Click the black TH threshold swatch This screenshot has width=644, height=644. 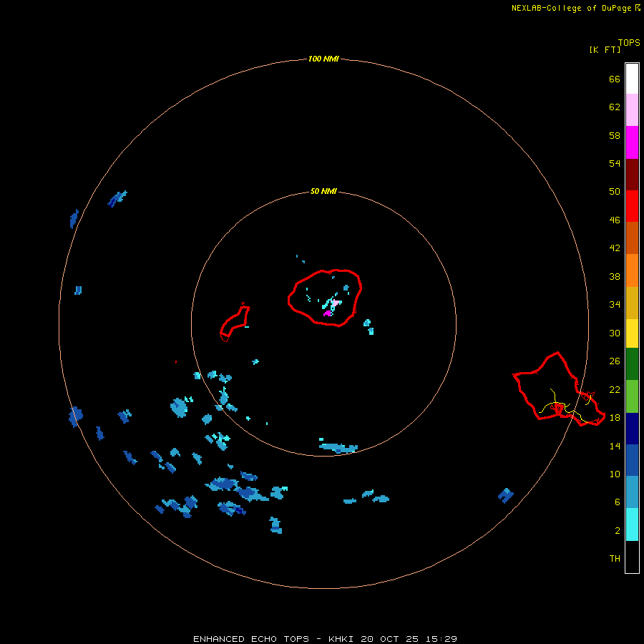[632, 557]
